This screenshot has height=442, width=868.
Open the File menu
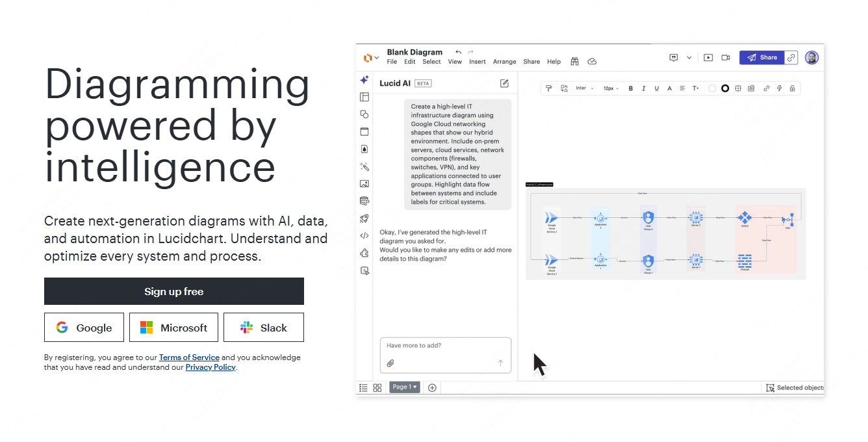[392, 62]
